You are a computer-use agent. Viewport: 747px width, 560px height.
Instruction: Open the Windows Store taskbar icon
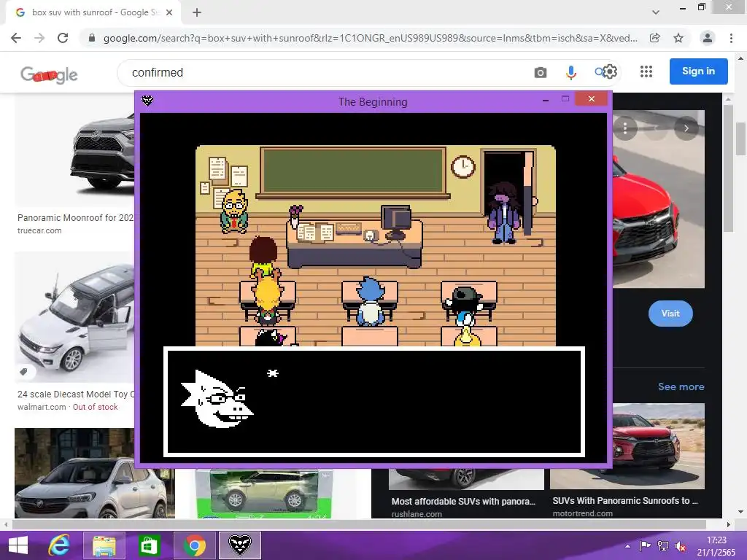pos(149,545)
